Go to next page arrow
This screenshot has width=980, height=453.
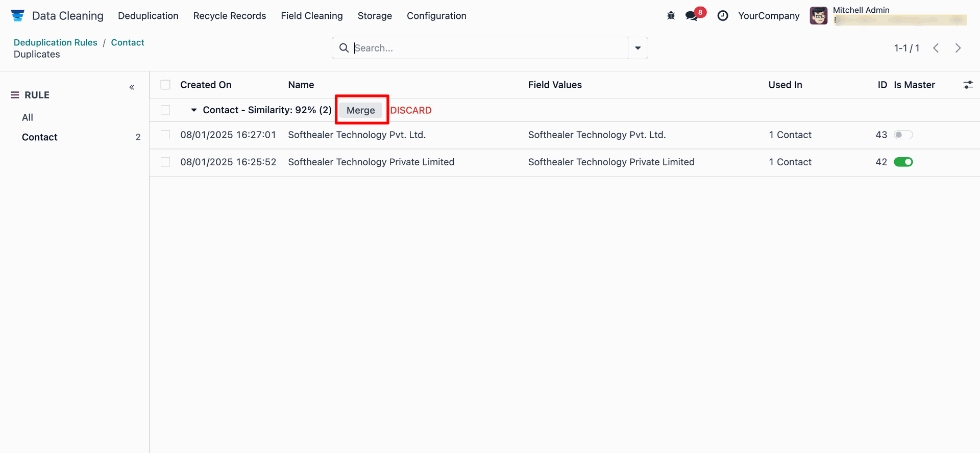(958, 48)
